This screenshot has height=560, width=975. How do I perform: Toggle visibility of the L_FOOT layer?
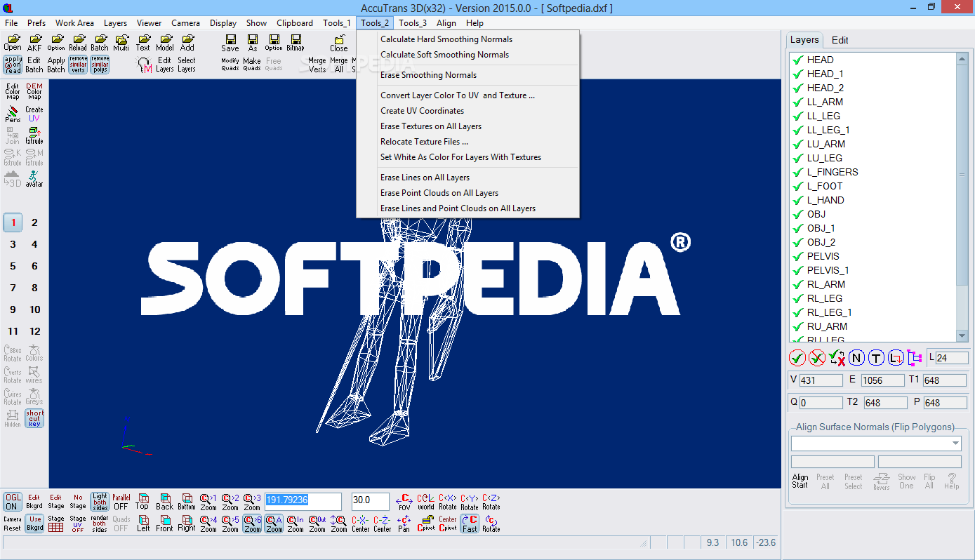pos(797,186)
